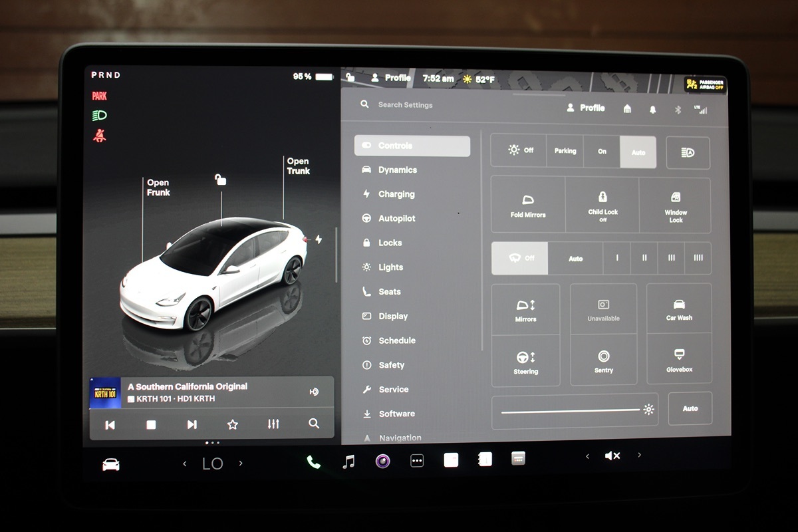The height and width of the screenshot is (532, 798).
Task: Decrease temperature with left chevron
Action: coord(185,464)
